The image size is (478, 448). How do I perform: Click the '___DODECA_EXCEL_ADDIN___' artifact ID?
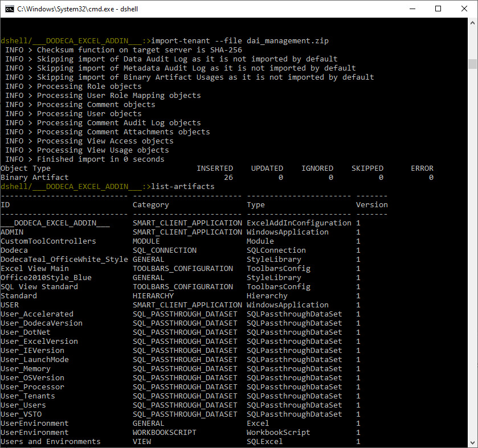click(x=55, y=223)
